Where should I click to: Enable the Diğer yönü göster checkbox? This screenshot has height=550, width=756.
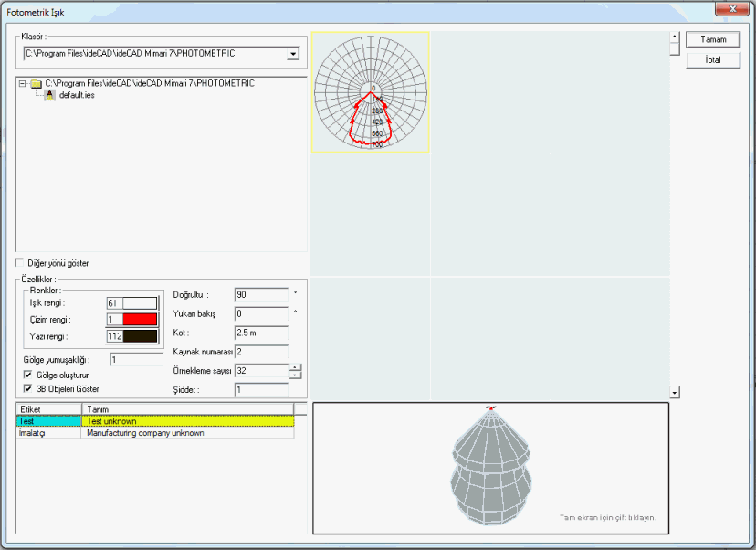tap(19, 263)
